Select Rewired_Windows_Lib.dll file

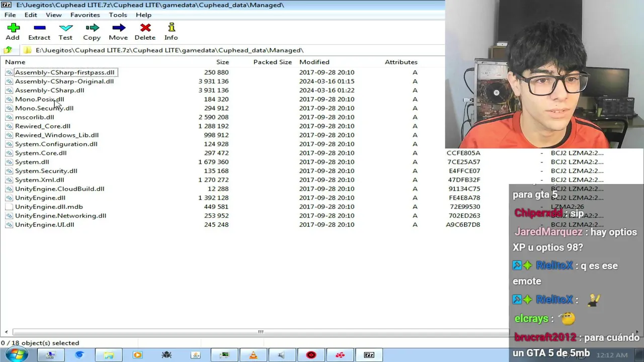click(x=57, y=135)
